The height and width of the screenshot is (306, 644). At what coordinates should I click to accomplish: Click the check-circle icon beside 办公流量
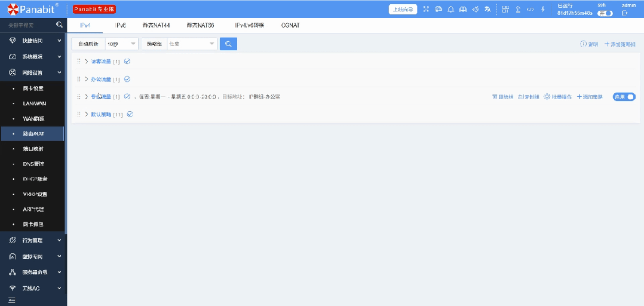(127, 79)
